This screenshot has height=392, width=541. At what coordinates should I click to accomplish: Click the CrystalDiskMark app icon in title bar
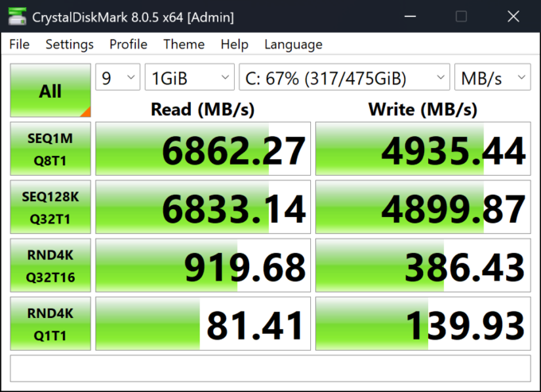18,16
